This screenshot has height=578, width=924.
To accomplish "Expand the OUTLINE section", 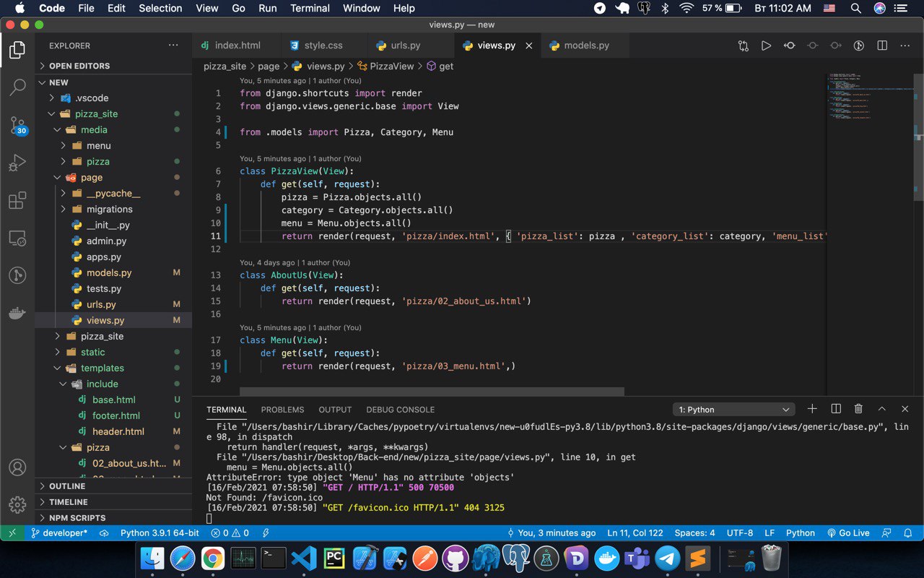I will click(x=113, y=486).
